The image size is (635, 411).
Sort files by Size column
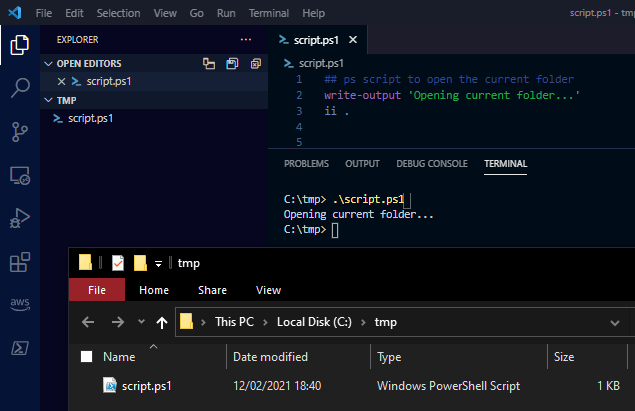pos(564,357)
